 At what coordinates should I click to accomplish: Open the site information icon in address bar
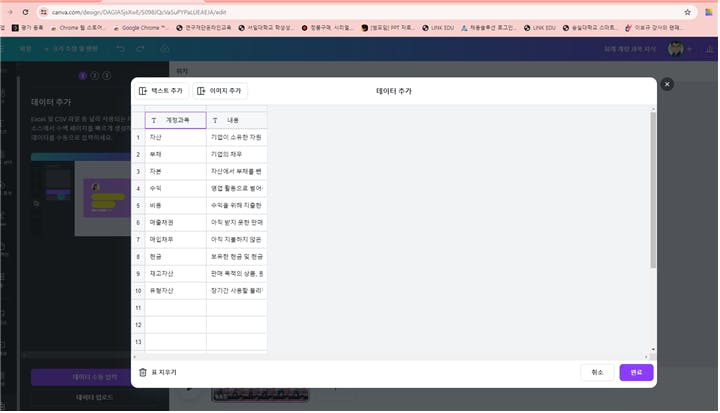point(44,12)
